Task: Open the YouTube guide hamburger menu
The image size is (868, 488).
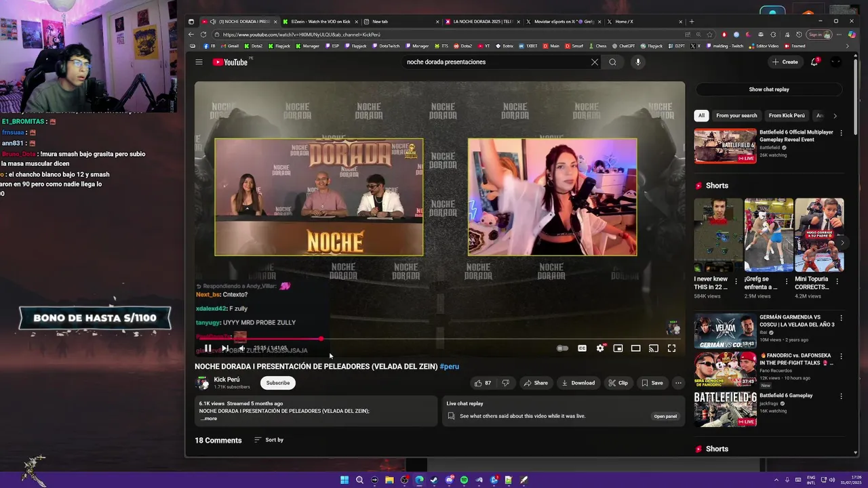Action: click(199, 62)
